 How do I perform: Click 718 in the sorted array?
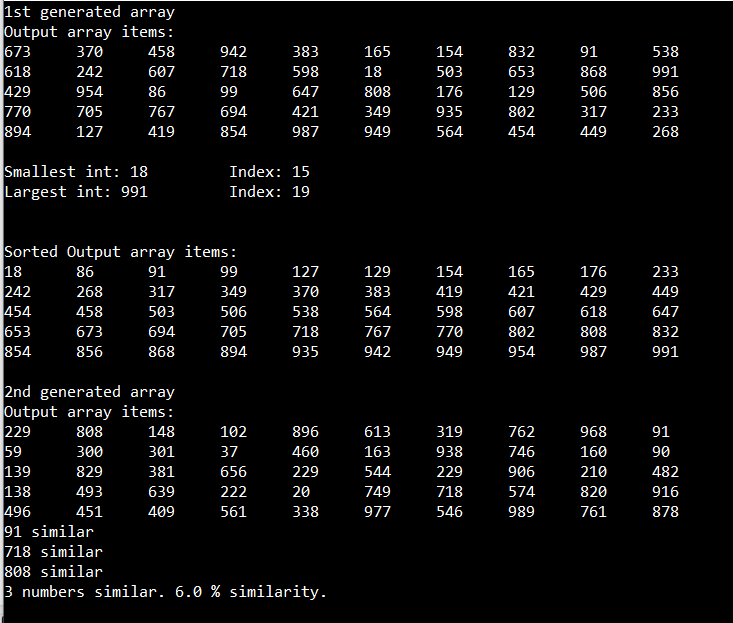pos(305,332)
